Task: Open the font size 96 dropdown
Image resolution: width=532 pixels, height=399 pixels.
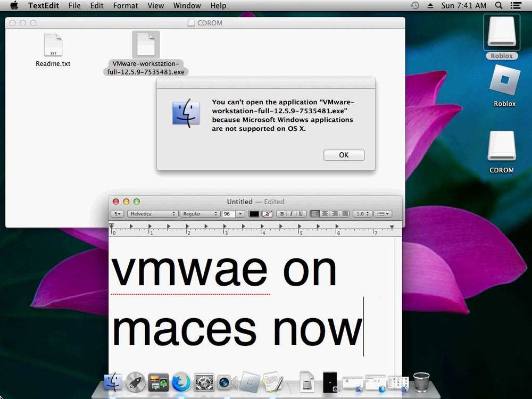Action: click(231, 214)
